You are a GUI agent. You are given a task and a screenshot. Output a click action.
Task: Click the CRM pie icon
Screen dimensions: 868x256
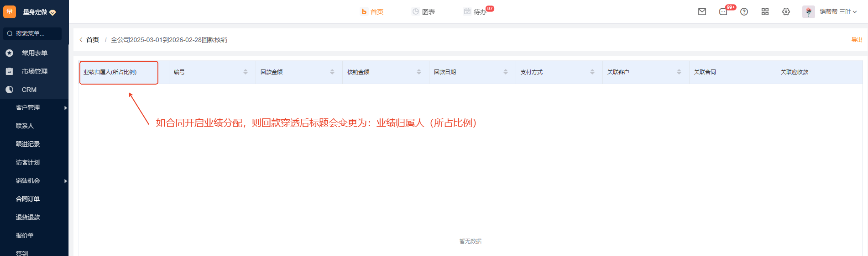(x=10, y=90)
